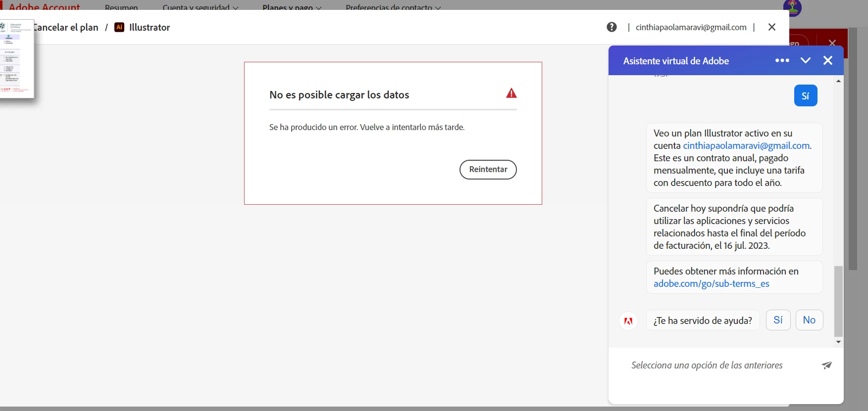868x411 pixels.
Task: Click the Cancelar hoy supondría chat message
Action: coord(734,227)
